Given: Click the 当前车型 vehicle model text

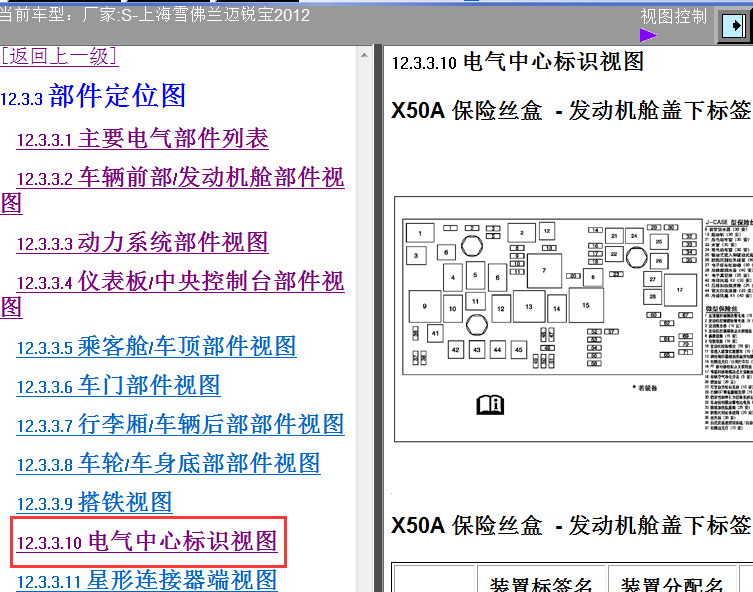Looking at the screenshot, I should [155, 15].
